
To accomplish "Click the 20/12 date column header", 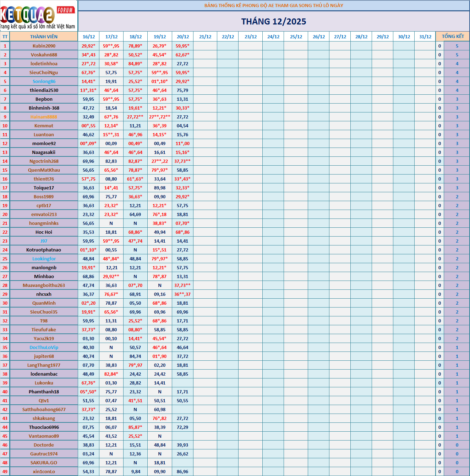I will (x=183, y=37).
